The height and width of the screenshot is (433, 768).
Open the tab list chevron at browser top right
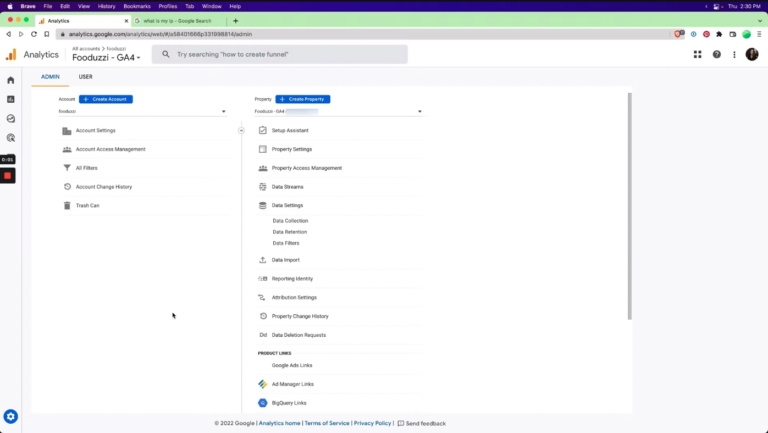(760, 21)
